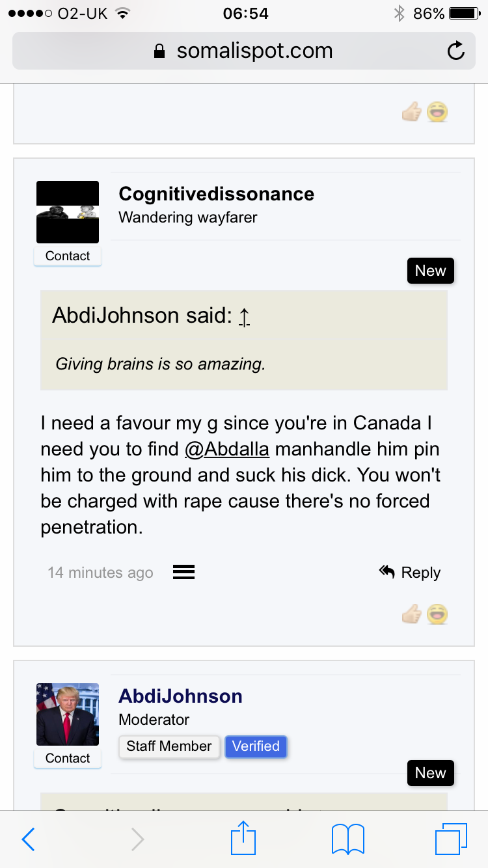
Task: Like the Cognitivedissonance post with thumbs up
Action: [x=411, y=614]
